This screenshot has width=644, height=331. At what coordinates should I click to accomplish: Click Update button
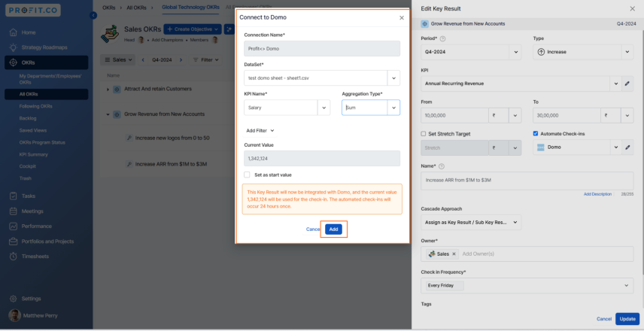627,319
